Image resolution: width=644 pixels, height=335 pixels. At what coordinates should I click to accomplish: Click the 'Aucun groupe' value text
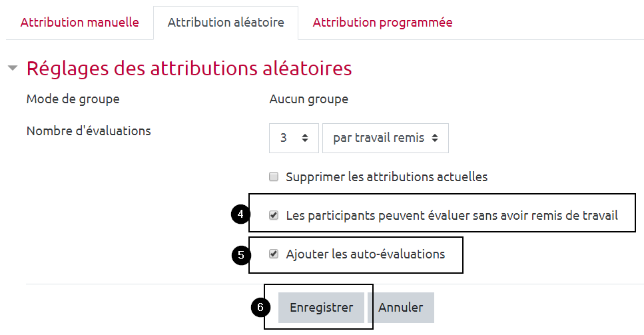(308, 100)
